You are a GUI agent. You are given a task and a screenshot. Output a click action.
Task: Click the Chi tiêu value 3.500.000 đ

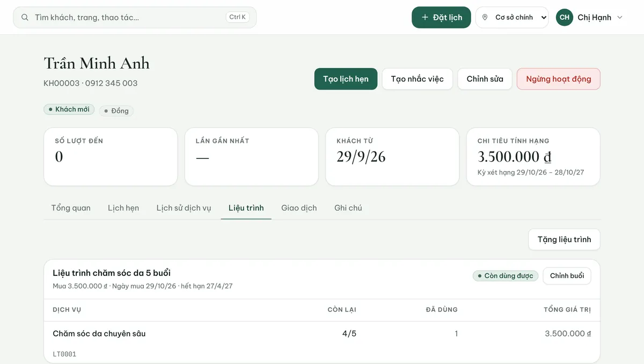(x=514, y=157)
